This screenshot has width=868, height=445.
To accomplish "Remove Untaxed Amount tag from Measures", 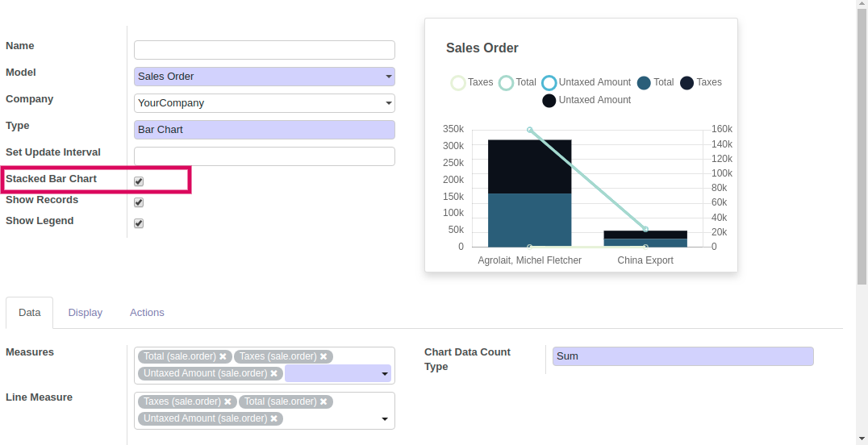I will [x=273, y=373].
